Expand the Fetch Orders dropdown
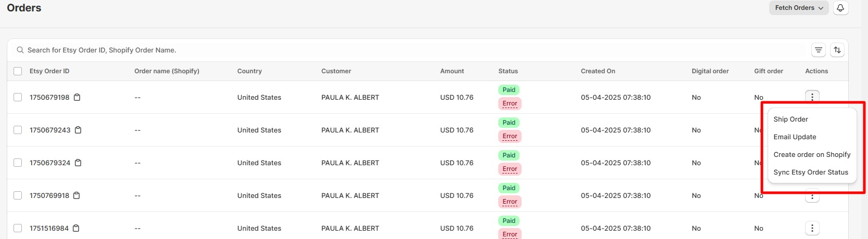Image resolution: width=868 pixels, height=239 pixels. point(799,8)
